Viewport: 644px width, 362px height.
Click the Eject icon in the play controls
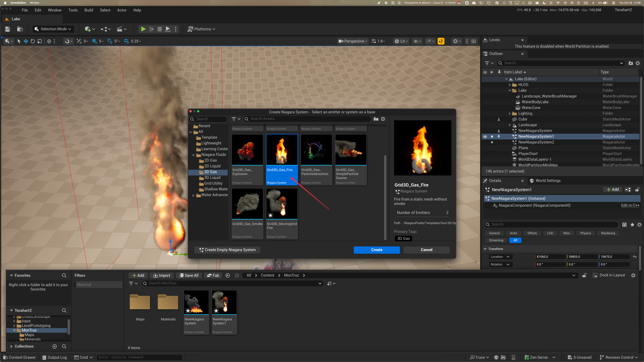(x=168, y=29)
